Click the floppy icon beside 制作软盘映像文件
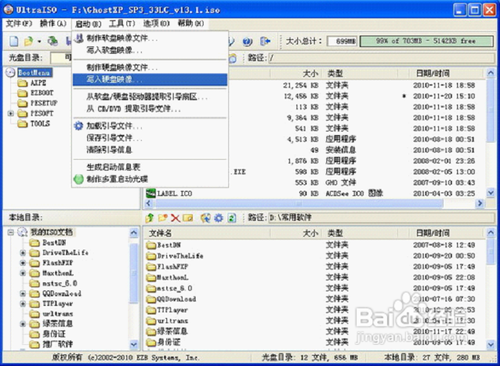Viewport: 500px width, 366px height. pyautogui.click(x=79, y=38)
